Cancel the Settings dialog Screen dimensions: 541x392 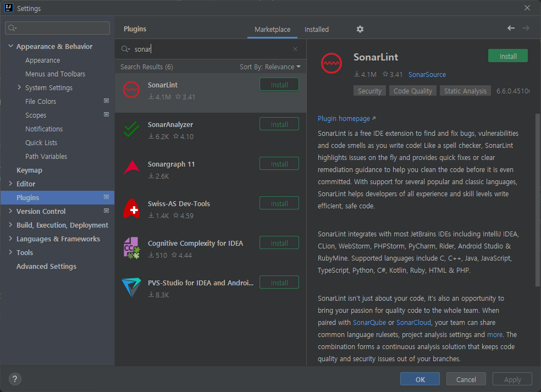[x=466, y=379]
